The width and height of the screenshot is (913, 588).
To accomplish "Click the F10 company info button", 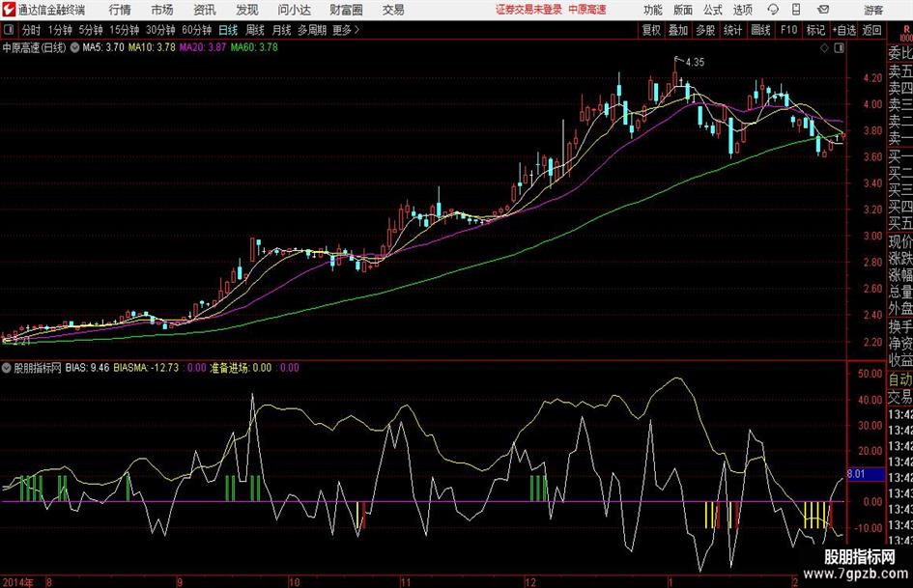I will pyautogui.click(x=788, y=30).
